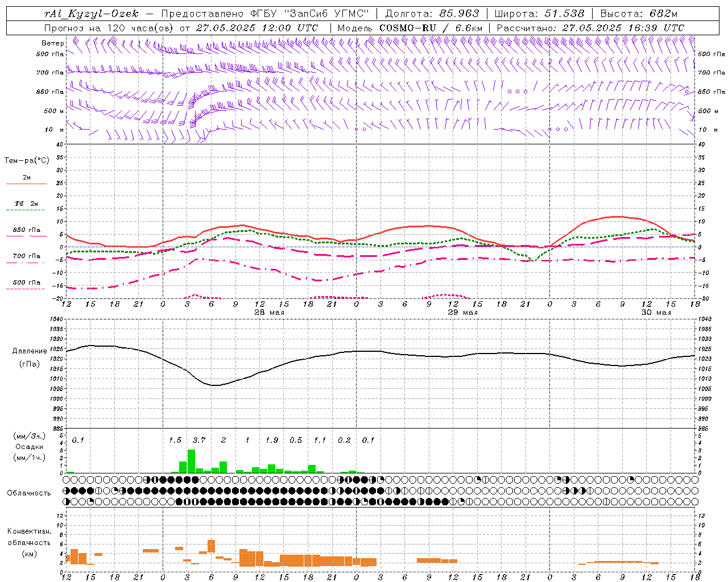Click the Ветер wind panel label
The height and width of the screenshot is (582, 728).
52,43
